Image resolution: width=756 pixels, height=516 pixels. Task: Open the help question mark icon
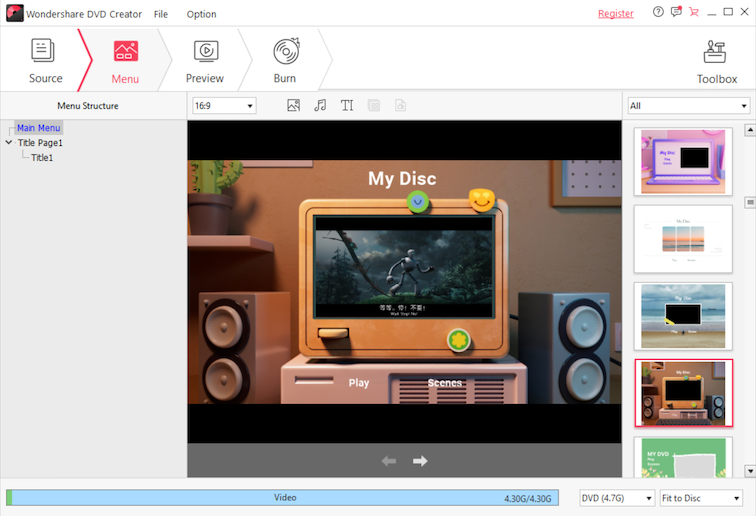pos(658,12)
